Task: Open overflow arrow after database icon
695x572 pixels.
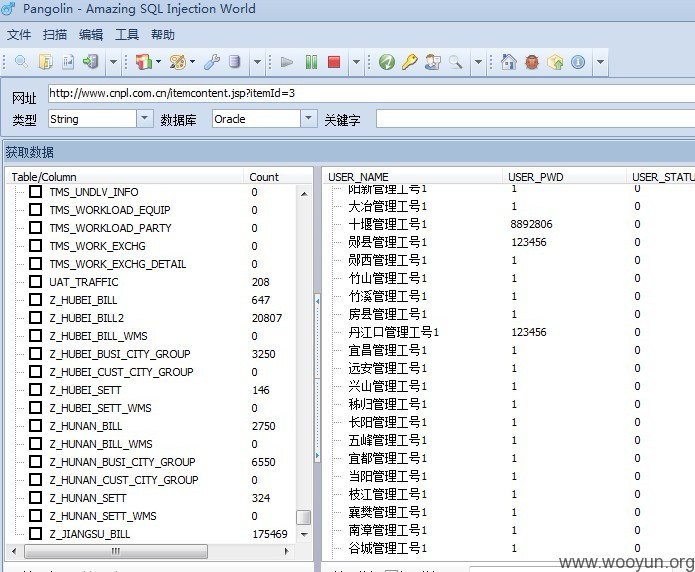Action: click(x=257, y=62)
